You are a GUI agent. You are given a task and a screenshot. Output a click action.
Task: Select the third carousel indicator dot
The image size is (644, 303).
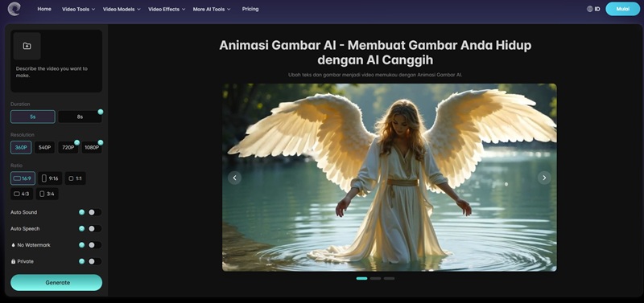pos(390,278)
